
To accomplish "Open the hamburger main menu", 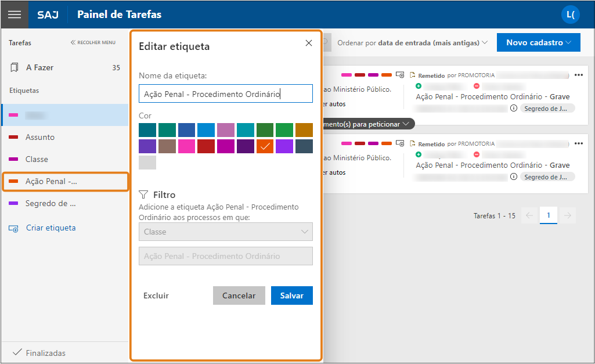I will coord(15,15).
